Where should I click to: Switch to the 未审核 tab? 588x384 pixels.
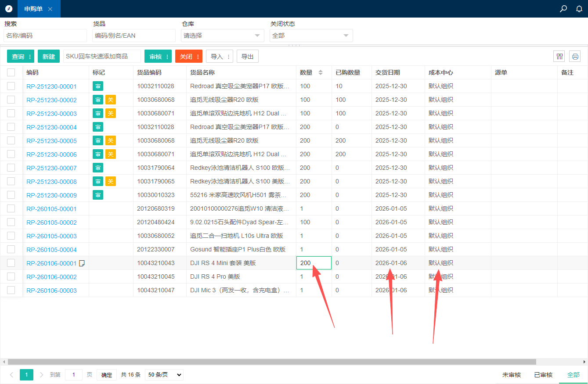pos(512,375)
